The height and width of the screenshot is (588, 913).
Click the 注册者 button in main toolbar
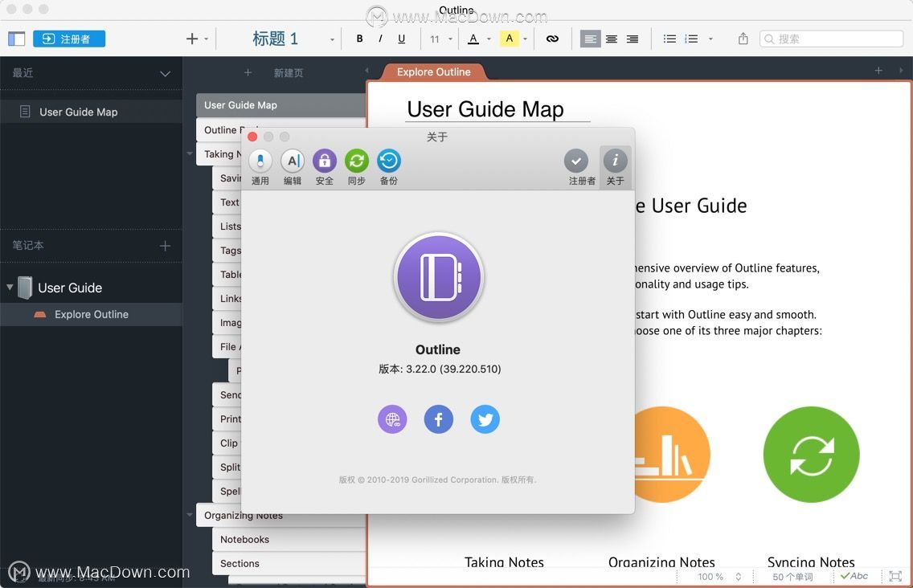click(x=69, y=39)
